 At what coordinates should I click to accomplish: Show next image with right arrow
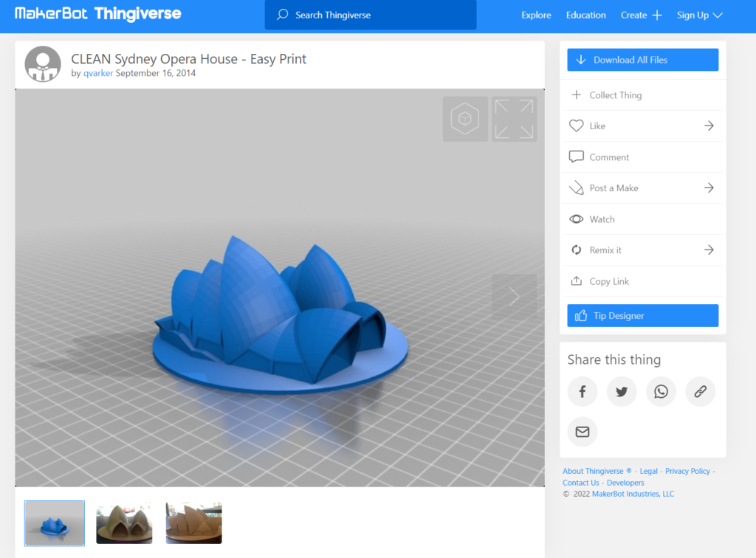point(514,297)
